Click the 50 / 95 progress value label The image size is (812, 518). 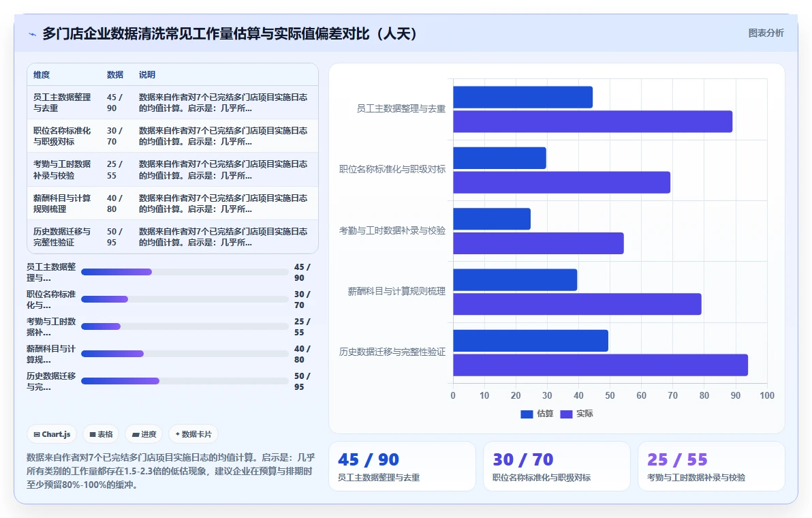click(302, 381)
